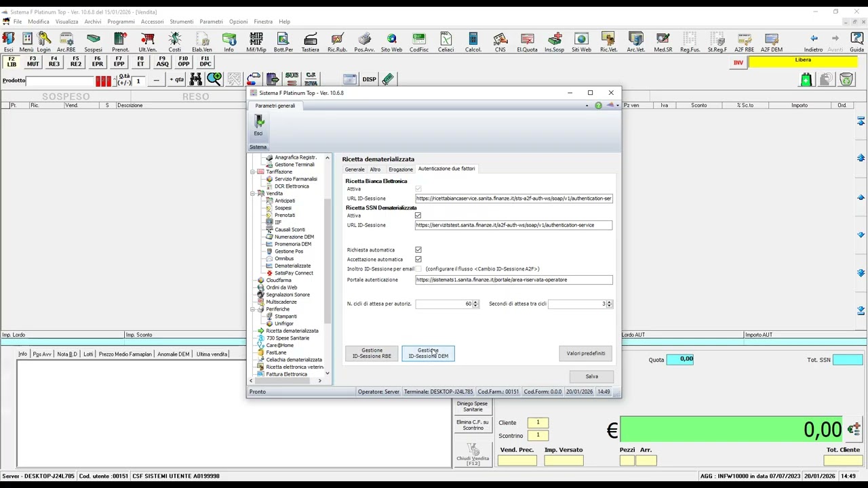The width and height of the screenshot is (868, 488).
Task: Switch to the Generale tab
Action: tap(355, 169)
